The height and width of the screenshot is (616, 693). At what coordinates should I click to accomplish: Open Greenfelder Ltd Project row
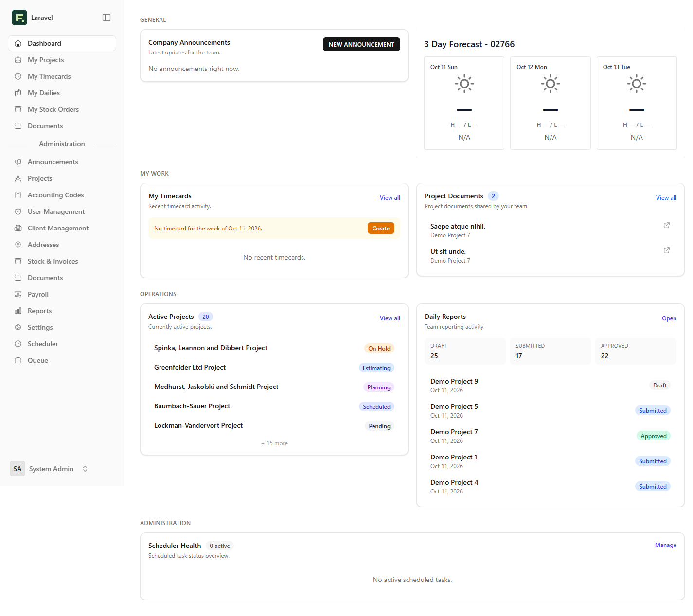click(x=274, y=368)
